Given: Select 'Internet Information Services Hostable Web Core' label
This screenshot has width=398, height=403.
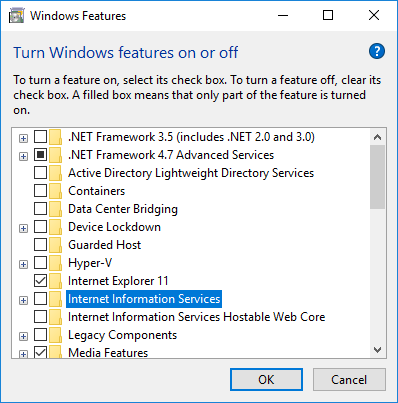Looking at the screenshot, I should 196,317.
